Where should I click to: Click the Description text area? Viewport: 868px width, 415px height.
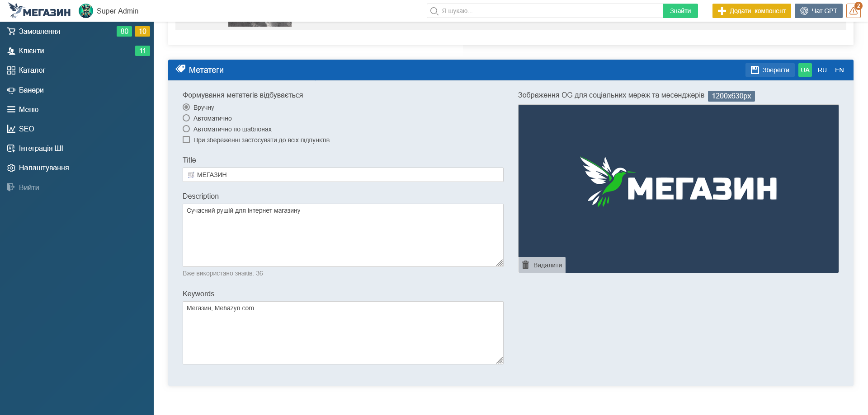point(343,235)
